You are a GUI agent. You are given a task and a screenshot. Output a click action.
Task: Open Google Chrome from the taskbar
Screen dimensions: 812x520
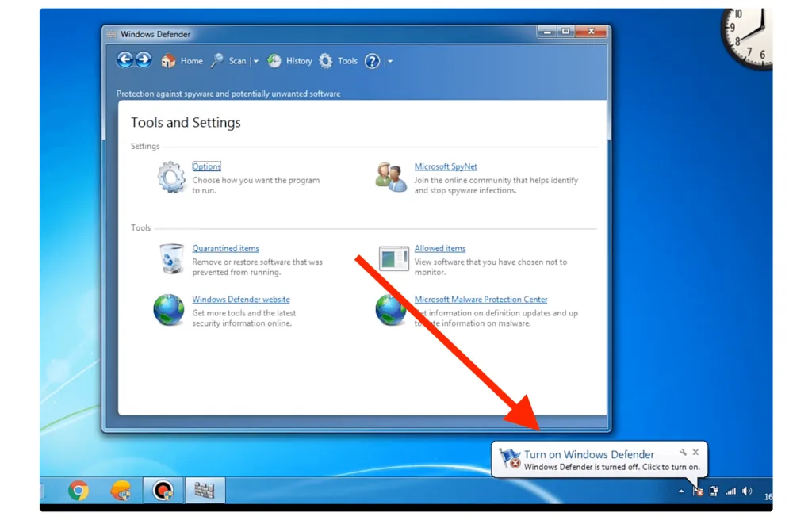[x=79, y=490]
